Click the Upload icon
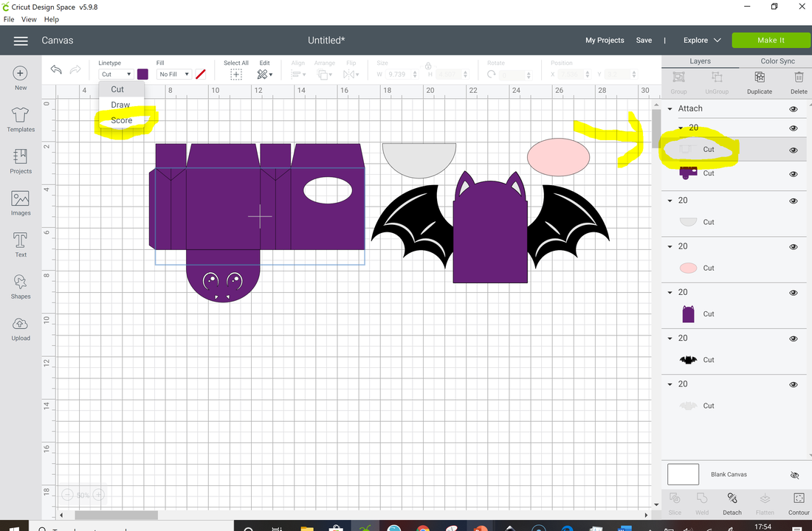Viewport: 812px width, 531px height. (21, 328)
